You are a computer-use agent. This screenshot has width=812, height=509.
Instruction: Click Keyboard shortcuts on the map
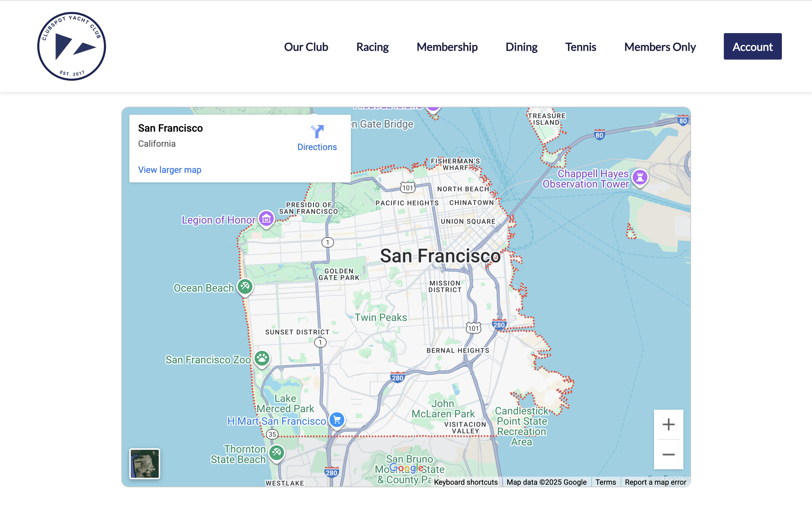(466, 482)
